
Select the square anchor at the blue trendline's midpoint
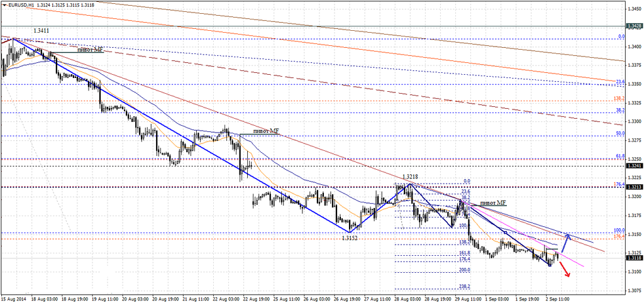coord(506,233)
